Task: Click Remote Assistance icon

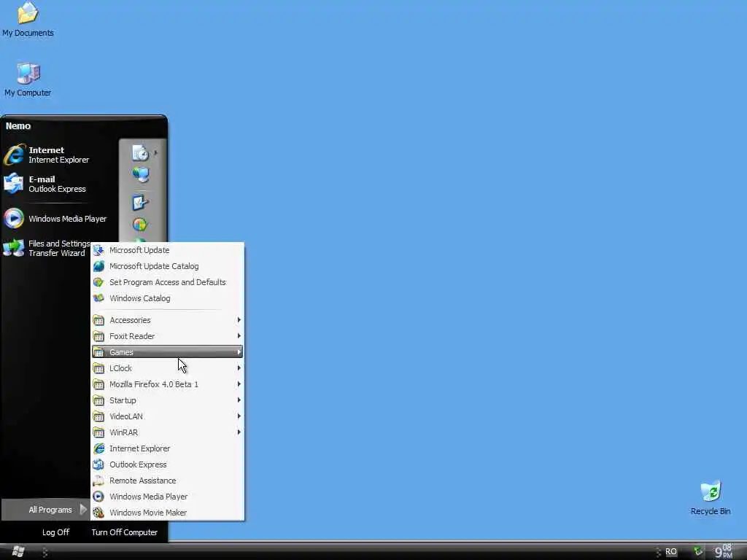Action: click(x=98, y=481)
